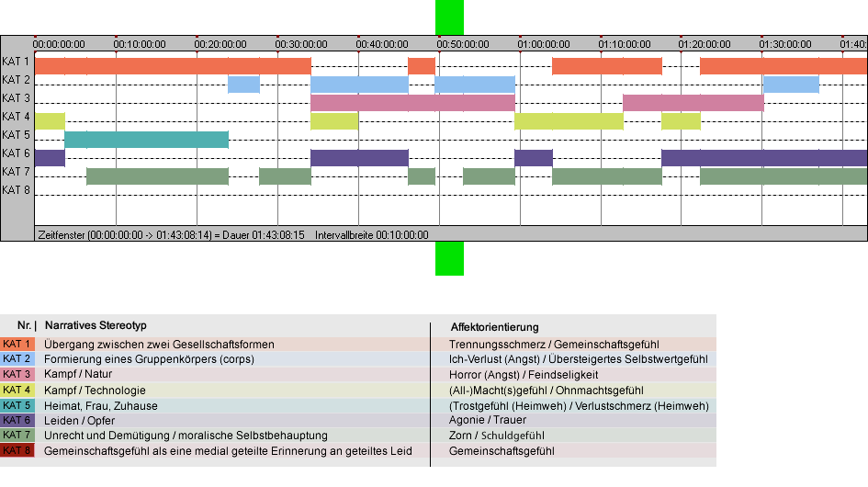Click 'Horror (Angst) / Feindseligkeit' affect text
Viewport: 868px width, 487px height.
[x=524, y=375]
